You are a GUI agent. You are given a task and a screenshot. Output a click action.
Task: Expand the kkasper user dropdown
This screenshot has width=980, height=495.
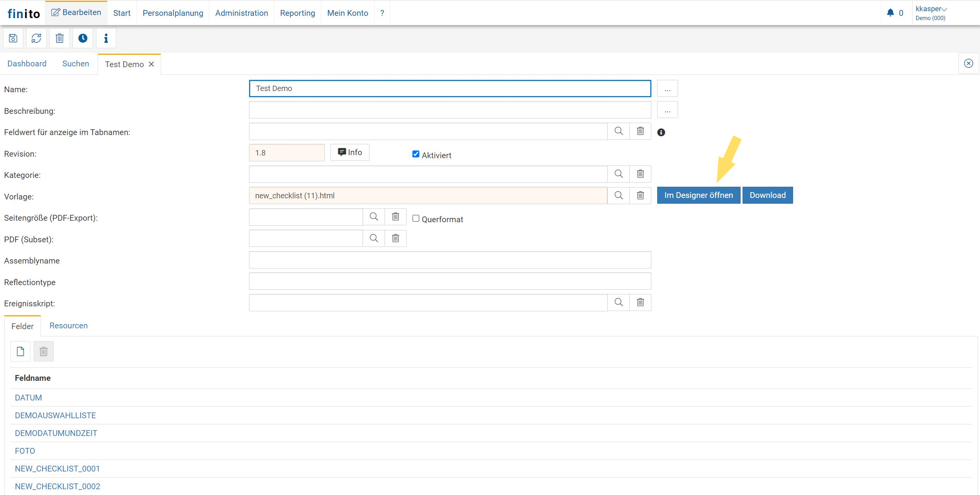[931, 9]
